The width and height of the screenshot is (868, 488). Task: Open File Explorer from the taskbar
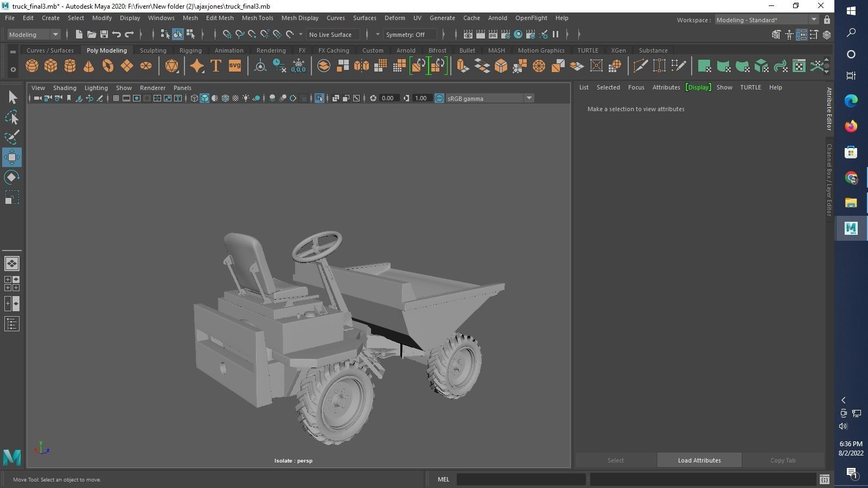click(851, 203)
